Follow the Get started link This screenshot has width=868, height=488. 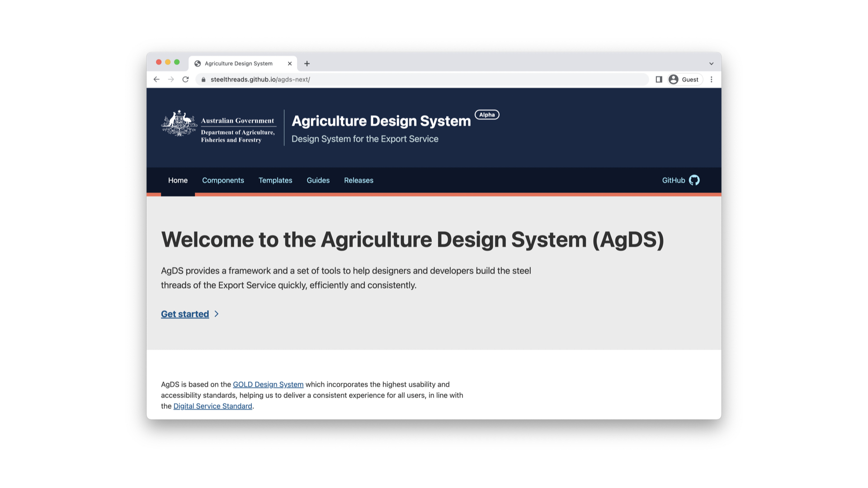coord(185,314)
